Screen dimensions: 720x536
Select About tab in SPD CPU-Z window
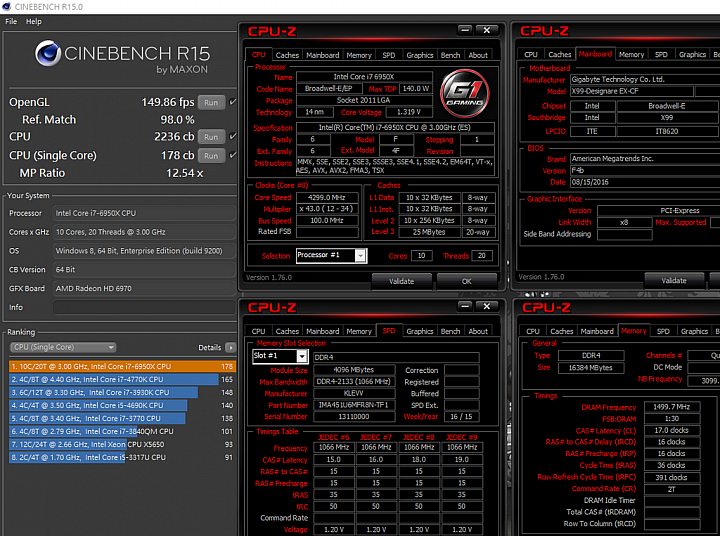[478, 331]
